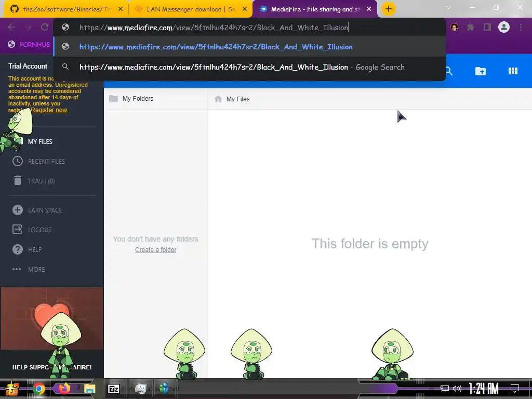
Task: Open RECENT FILES in the sidebar
Action: pos(46,161)
